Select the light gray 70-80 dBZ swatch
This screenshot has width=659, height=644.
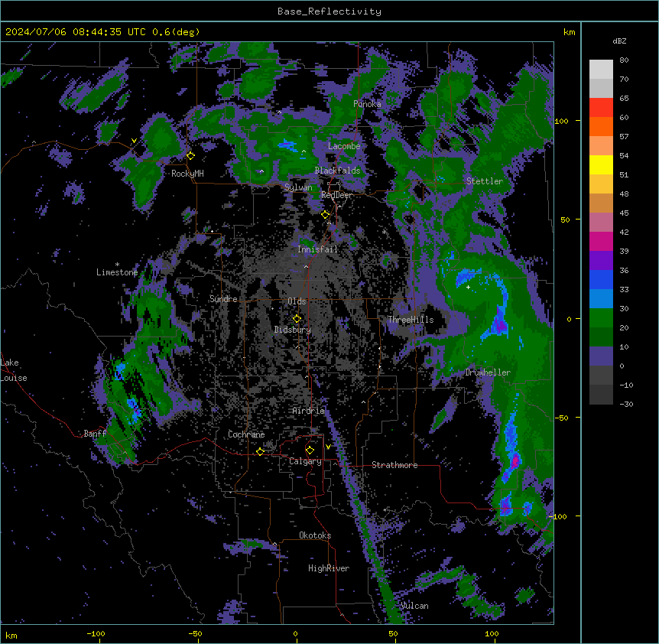coord(601,70)
